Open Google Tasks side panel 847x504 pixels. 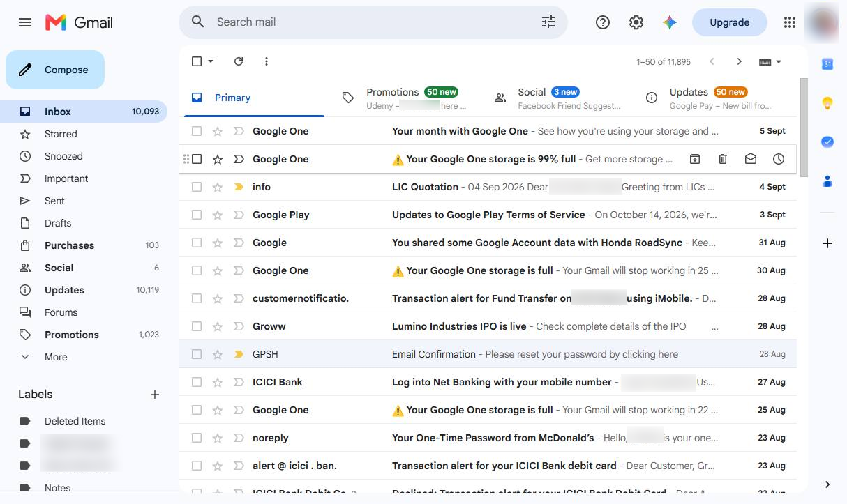827,142
